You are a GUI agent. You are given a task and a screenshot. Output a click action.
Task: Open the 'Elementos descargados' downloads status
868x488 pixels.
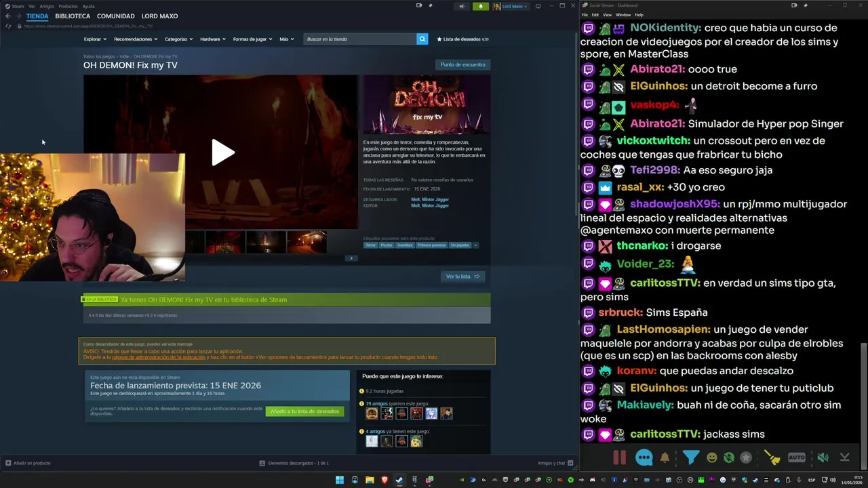(x=294, y=463)
